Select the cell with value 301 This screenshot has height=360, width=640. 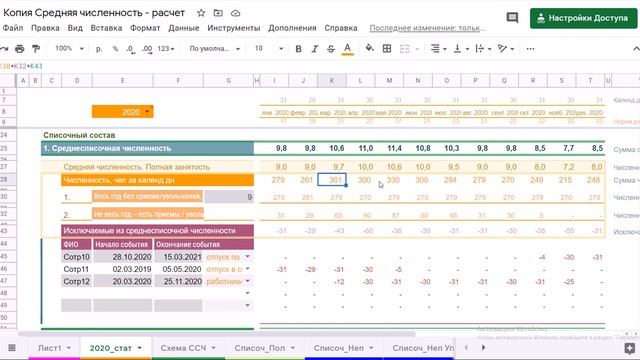tap(332, 180)
